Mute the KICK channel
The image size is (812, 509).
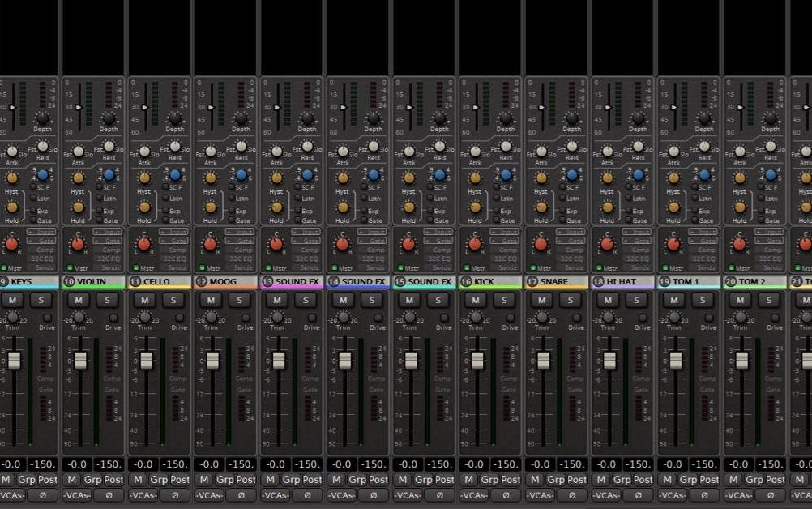pos(476,300)
